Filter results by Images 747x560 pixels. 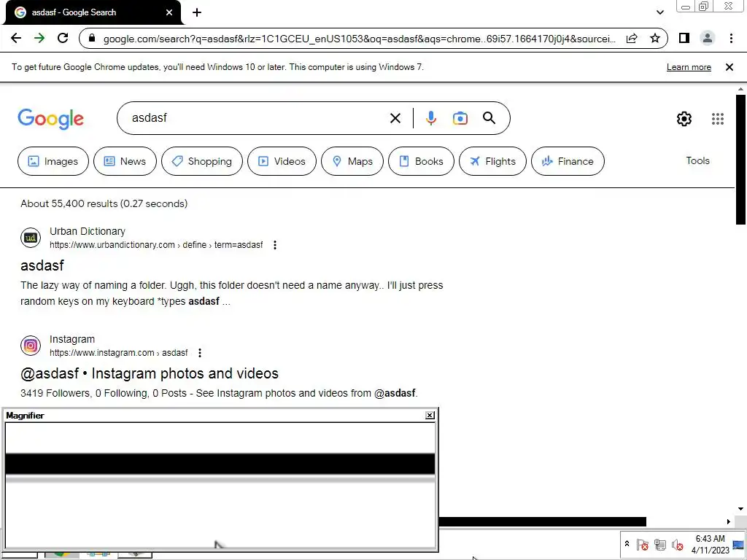53,161
